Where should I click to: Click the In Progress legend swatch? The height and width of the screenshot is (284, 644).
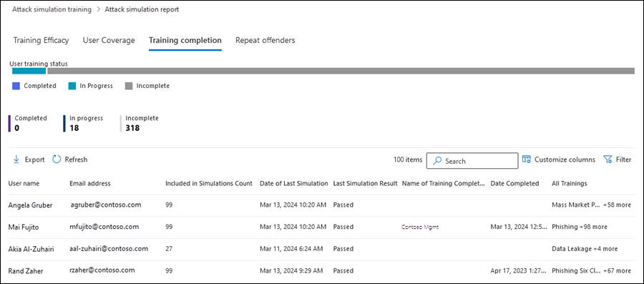(x=72, y=86)
